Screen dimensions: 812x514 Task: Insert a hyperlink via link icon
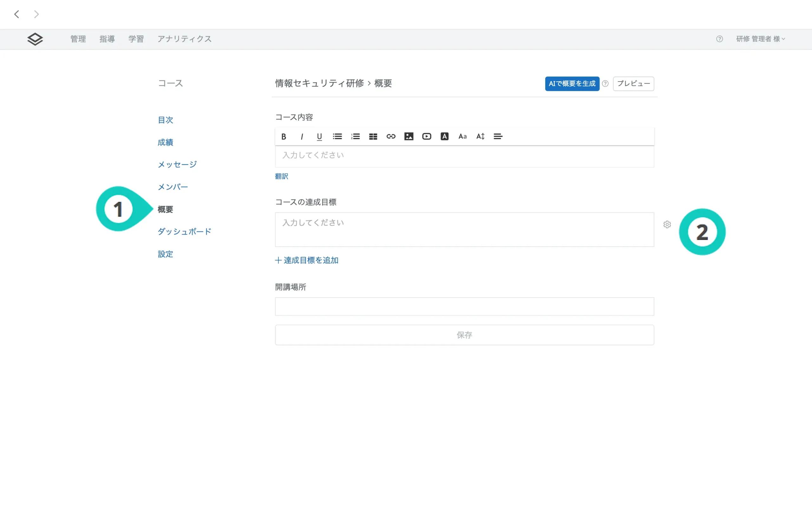tap(391, 136)
